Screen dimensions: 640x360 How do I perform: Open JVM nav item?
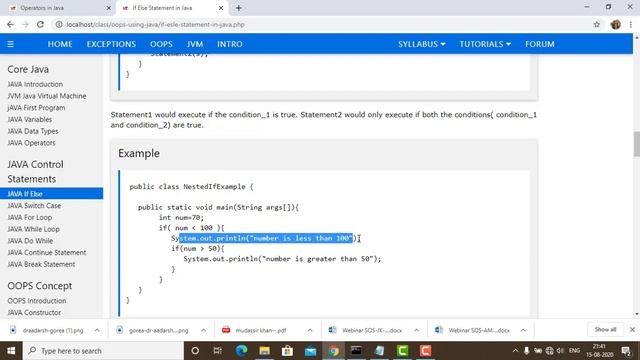tap(195, 44)
